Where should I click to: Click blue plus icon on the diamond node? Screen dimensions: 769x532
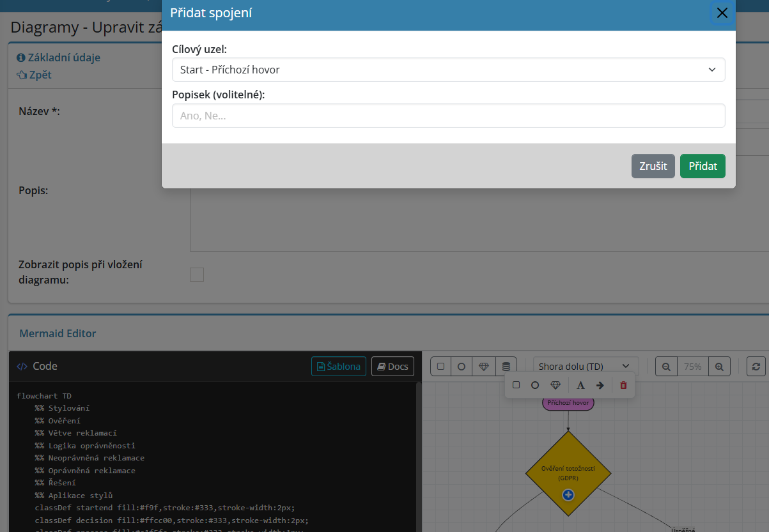[x=568, y=495]
